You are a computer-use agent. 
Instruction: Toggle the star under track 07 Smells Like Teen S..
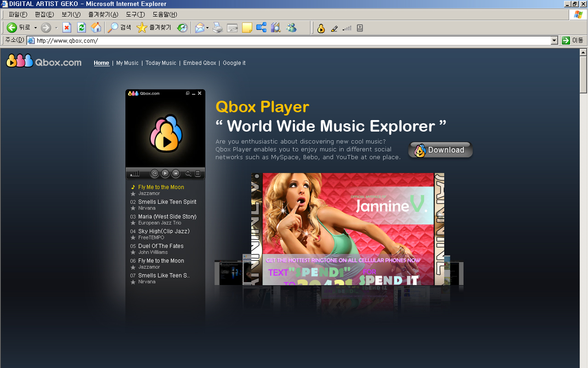click(133, 282)
